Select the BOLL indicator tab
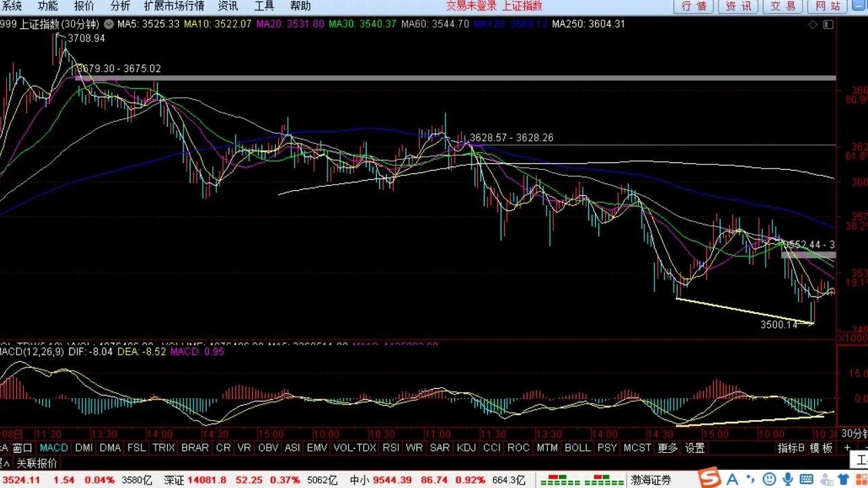The height and width of the screenshot is (488, 868). pyautogui.click(x=578, y=448)
